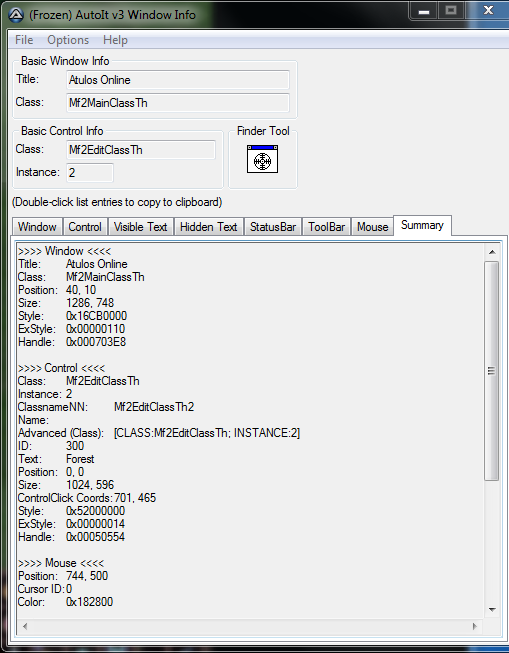Click the Instance field showing 2
Viewport: 509px width, 653px height.
coord(90,172)
